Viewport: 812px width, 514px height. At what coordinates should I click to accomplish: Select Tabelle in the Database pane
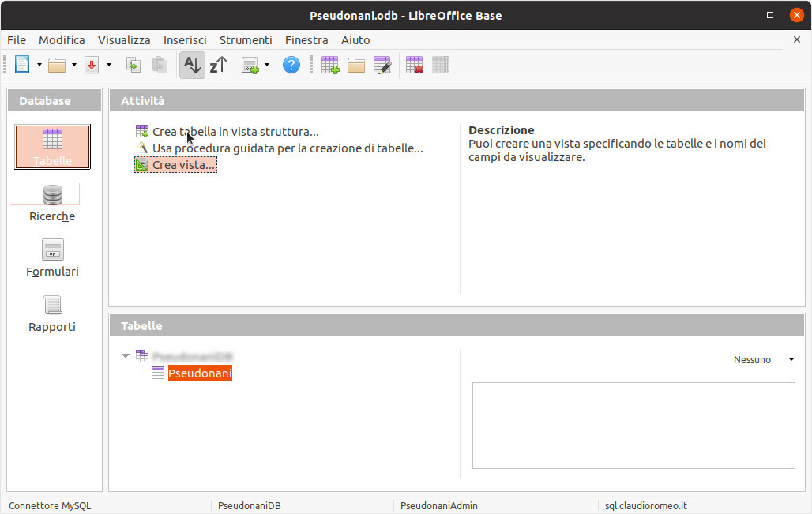tap(52, 147)
